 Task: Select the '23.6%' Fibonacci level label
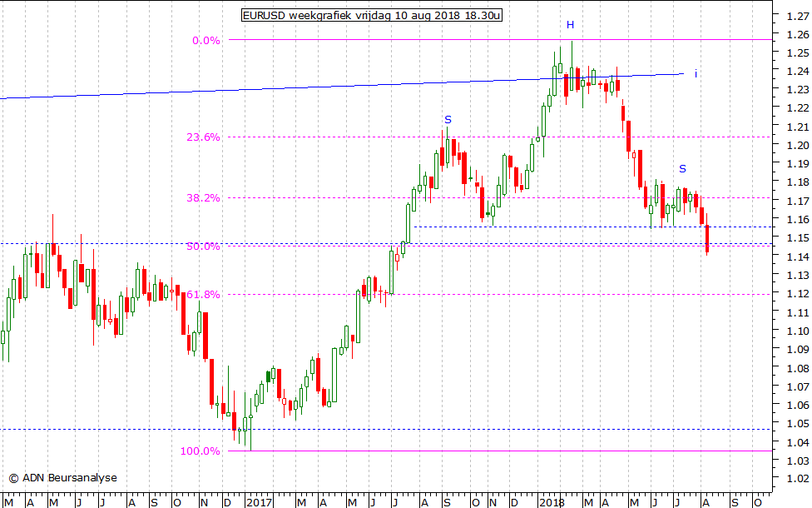203,137
